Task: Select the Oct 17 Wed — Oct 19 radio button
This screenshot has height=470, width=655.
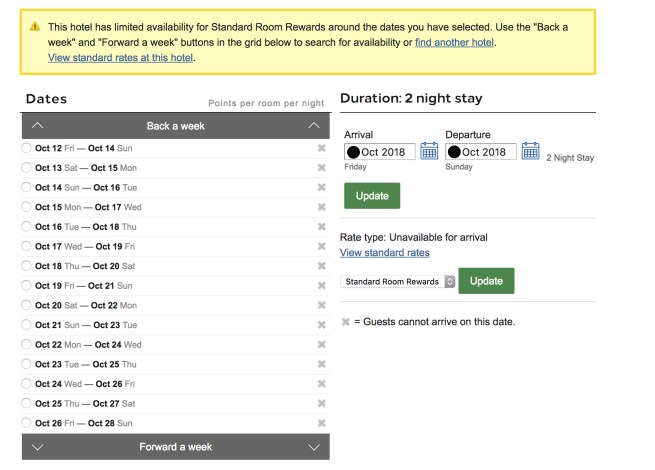Action: point(26,246)
